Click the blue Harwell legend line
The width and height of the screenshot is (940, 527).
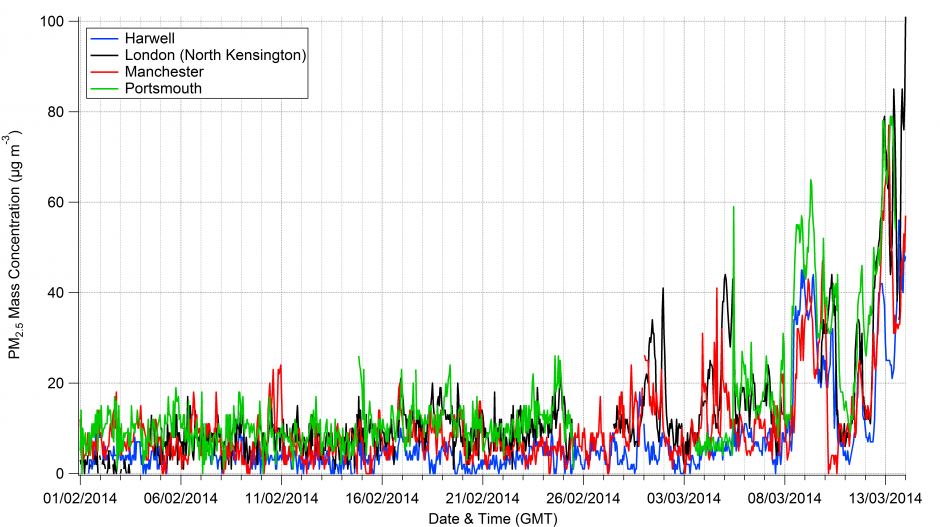104,39
